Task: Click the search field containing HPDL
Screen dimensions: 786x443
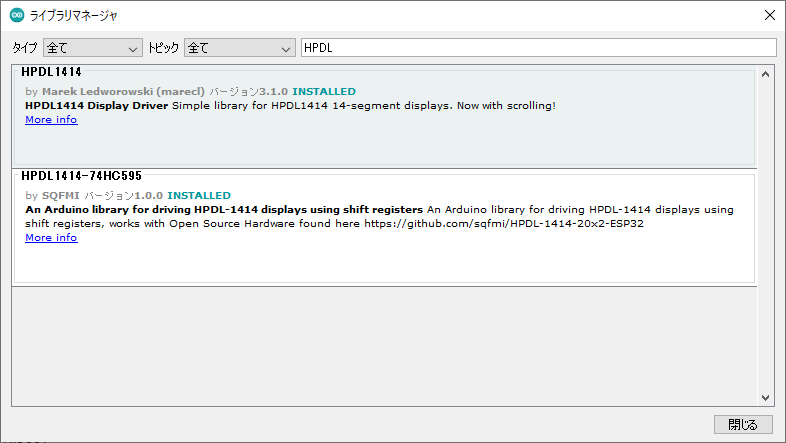Action: pyautogui.click(x=538, y=48)
